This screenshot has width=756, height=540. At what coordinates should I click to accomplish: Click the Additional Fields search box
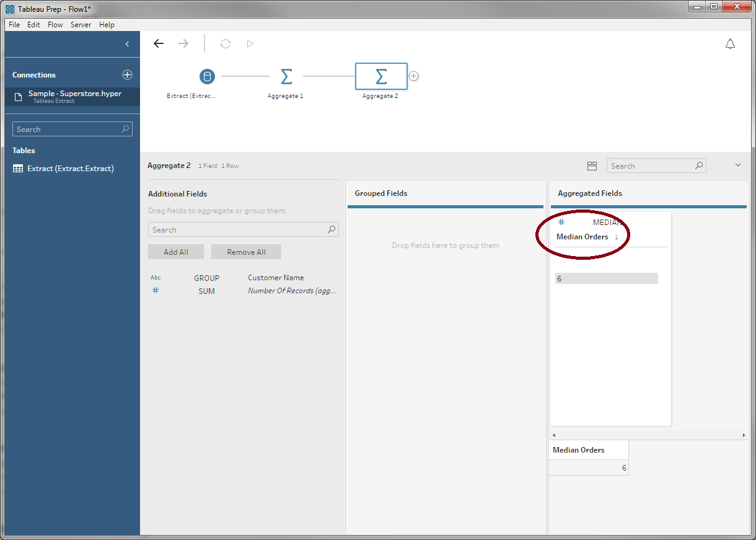tap(243, 229)
